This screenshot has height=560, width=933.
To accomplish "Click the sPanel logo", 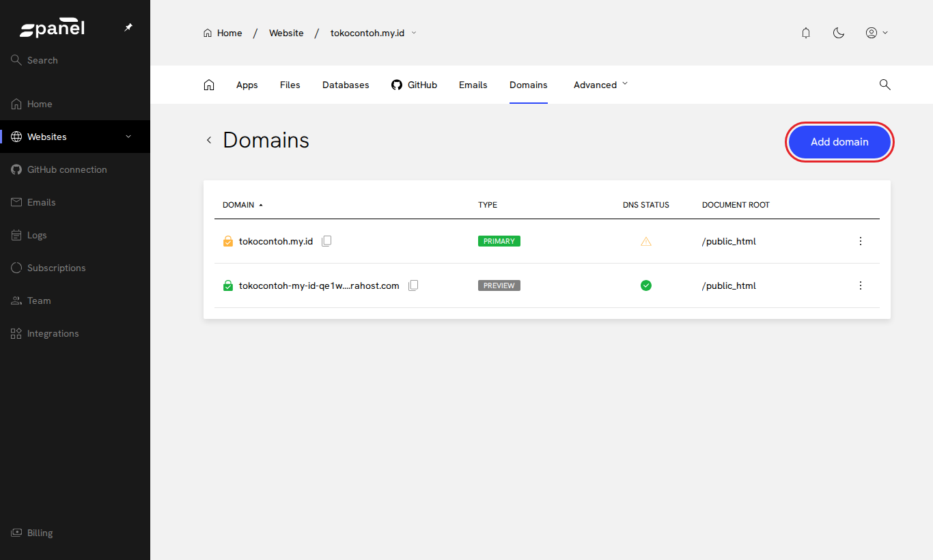I will click(53, 28).
